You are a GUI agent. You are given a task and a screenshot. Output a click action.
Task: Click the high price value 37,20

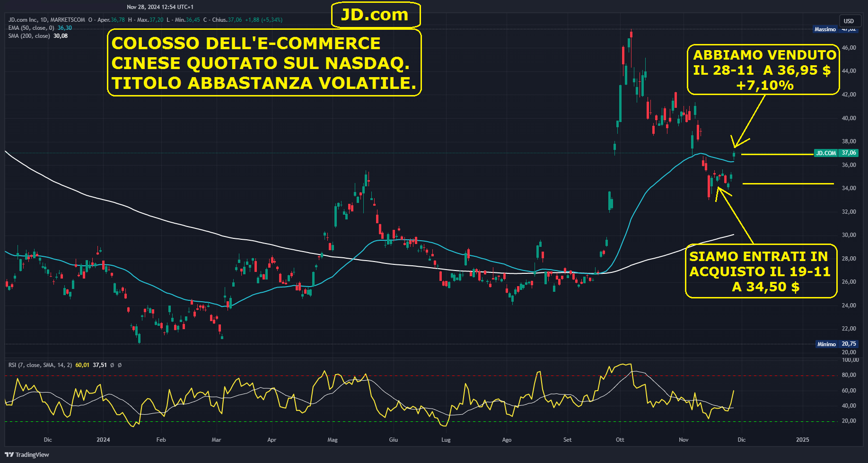(x=157, y=20)
